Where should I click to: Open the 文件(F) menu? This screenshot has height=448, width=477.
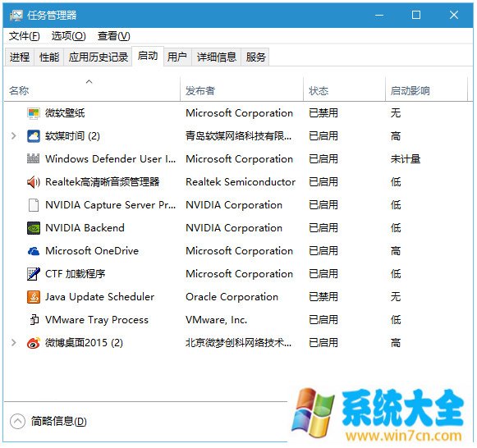[25, 36]
